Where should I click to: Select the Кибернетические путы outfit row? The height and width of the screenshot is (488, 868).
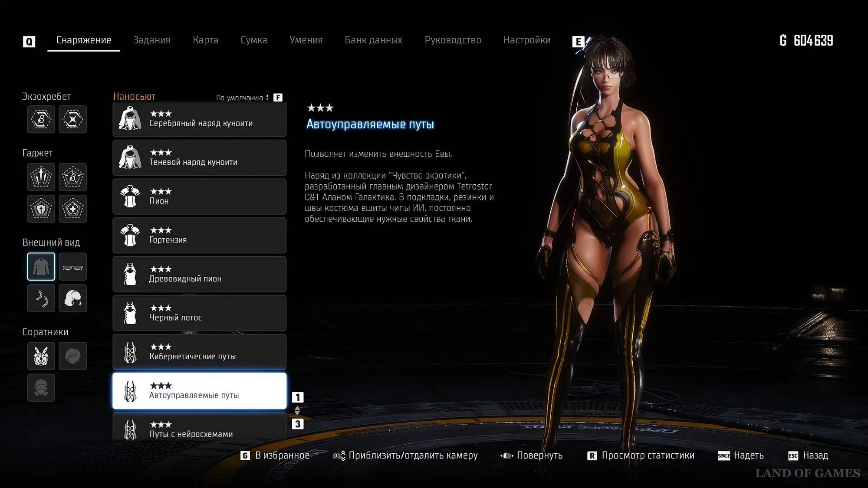point(200,352)
